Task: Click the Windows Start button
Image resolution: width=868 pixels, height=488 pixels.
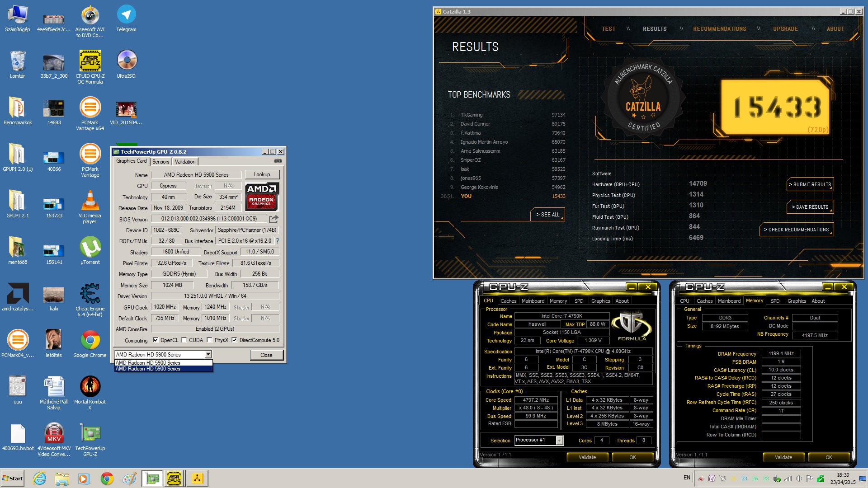Action: pos(13,479)
